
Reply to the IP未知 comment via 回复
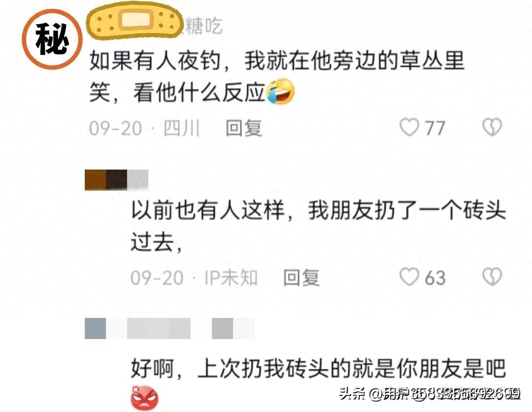[301, 277]
